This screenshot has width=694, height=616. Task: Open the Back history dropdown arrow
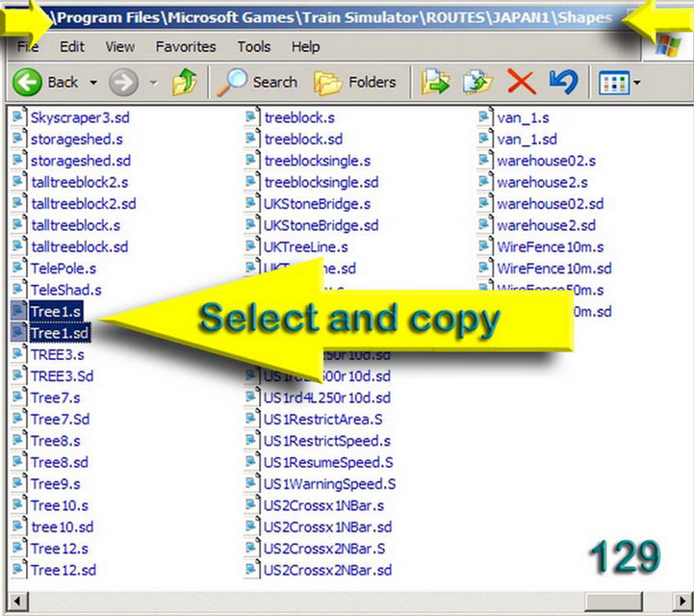(93, 83)
